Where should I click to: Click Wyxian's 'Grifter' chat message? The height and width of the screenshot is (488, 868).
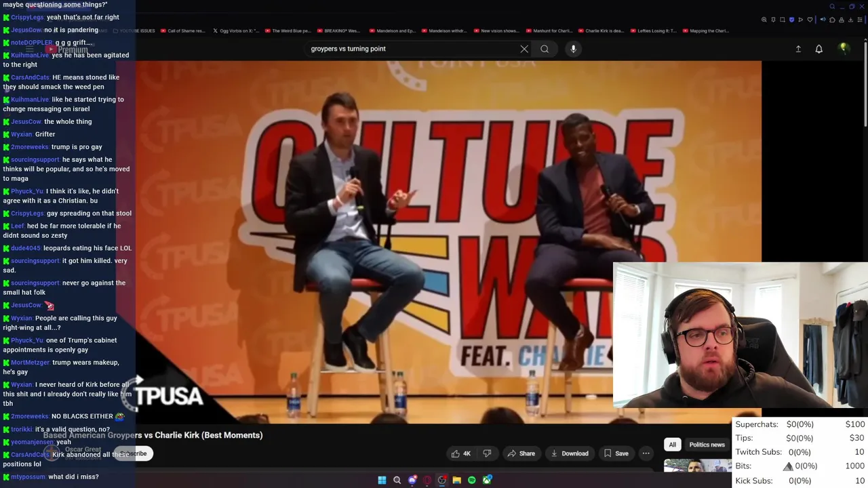(x=45, y=134)
